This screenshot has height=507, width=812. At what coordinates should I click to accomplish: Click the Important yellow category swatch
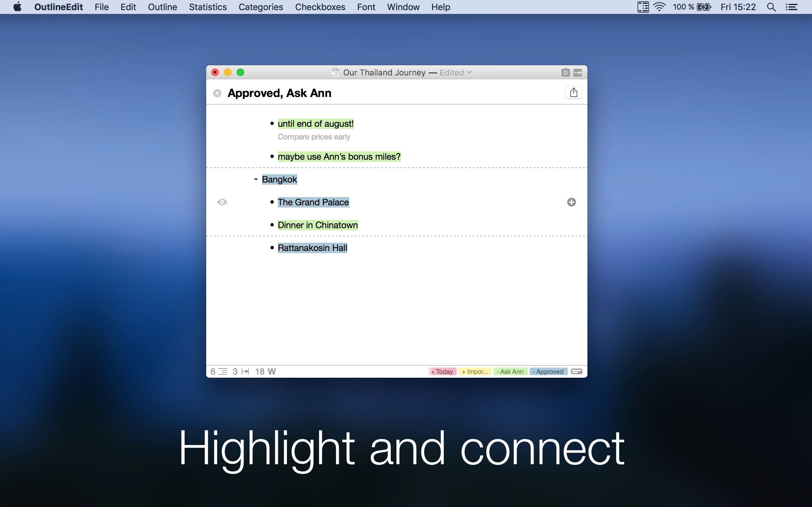475,371
